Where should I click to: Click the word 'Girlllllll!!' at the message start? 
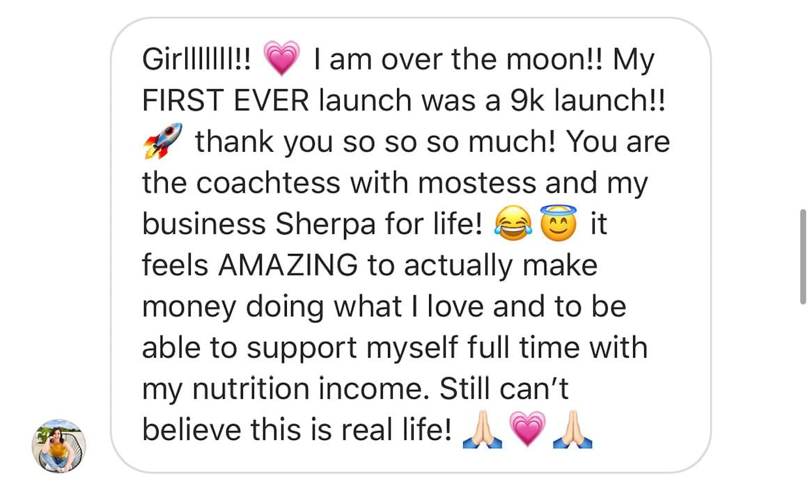coord(197,58)
